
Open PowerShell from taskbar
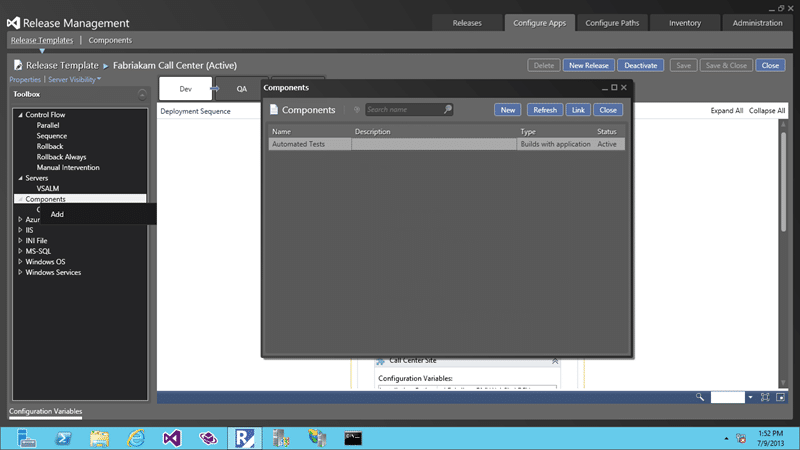pyautogui.click(x=63, y=438)
